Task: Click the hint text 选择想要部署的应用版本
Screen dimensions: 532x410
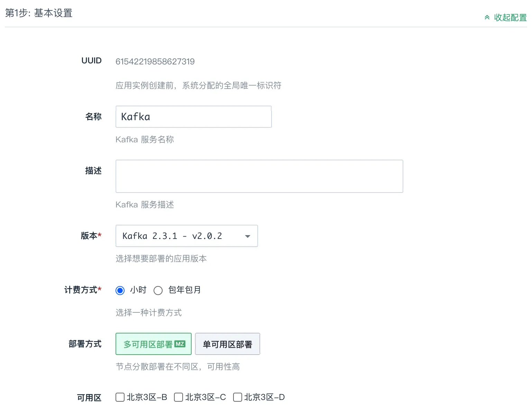Action: [x=161, y=259]
